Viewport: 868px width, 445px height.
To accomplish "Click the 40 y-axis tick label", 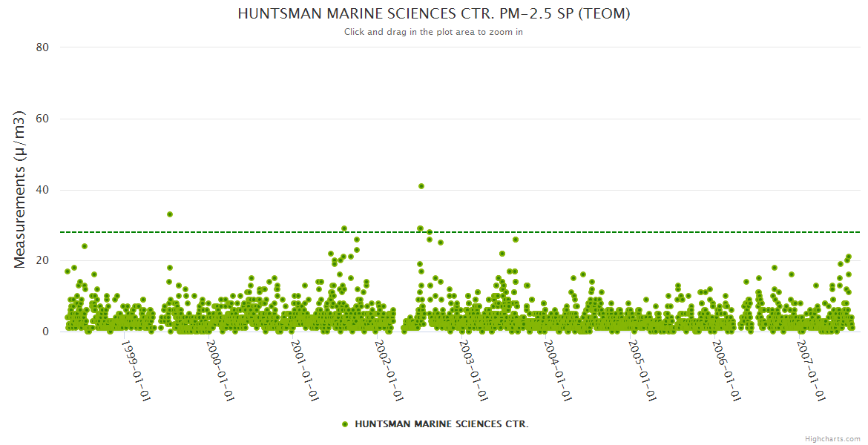I will (42, 190).
